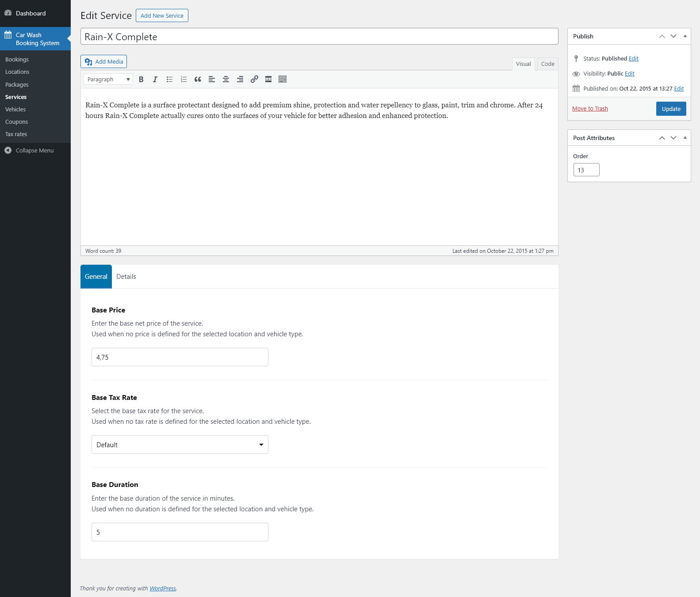Apply blockquote formatting
This screenshot has height=597, width=700.
198,80
